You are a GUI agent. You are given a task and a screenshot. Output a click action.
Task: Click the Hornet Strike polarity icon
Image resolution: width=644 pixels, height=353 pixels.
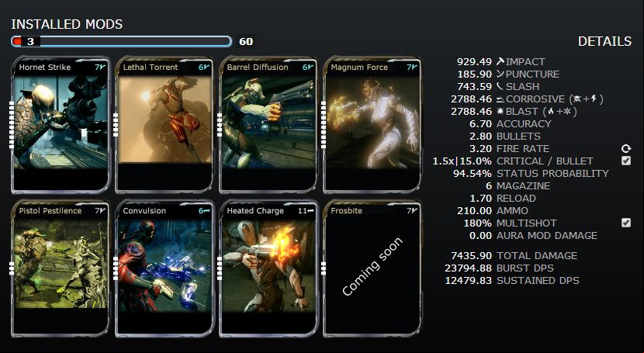click(102, 67)
